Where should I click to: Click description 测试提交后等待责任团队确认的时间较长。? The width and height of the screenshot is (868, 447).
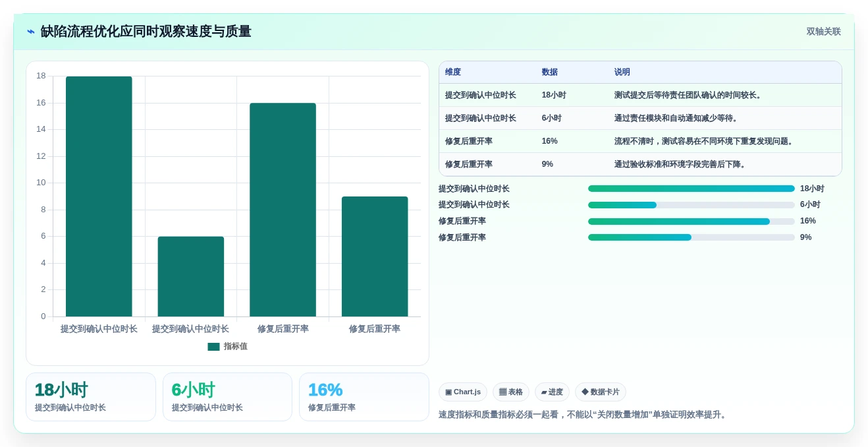click(x=689, y=96)
